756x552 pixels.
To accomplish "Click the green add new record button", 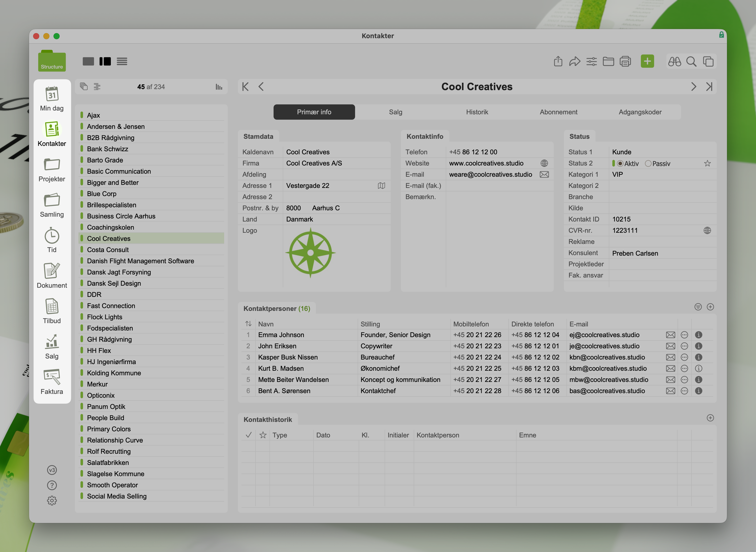I will 647,61.
